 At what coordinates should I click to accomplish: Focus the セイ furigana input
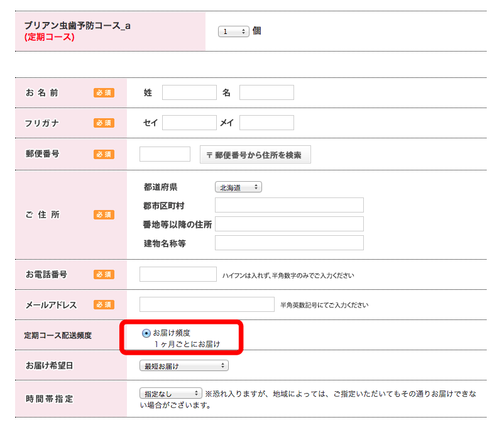(189, 123)
